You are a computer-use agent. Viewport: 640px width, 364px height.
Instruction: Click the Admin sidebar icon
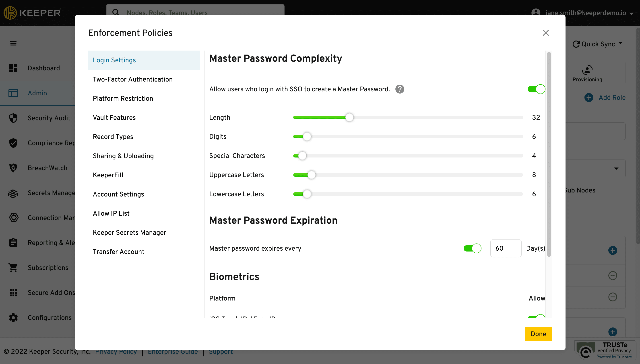[13, 93]
